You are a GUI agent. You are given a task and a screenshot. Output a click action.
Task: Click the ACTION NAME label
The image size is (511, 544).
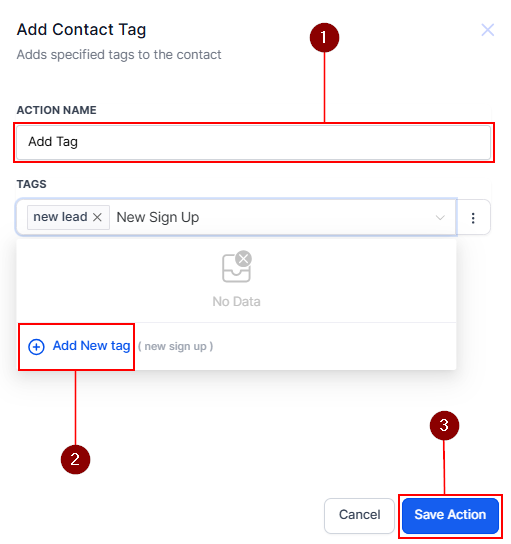click(57, 110)
